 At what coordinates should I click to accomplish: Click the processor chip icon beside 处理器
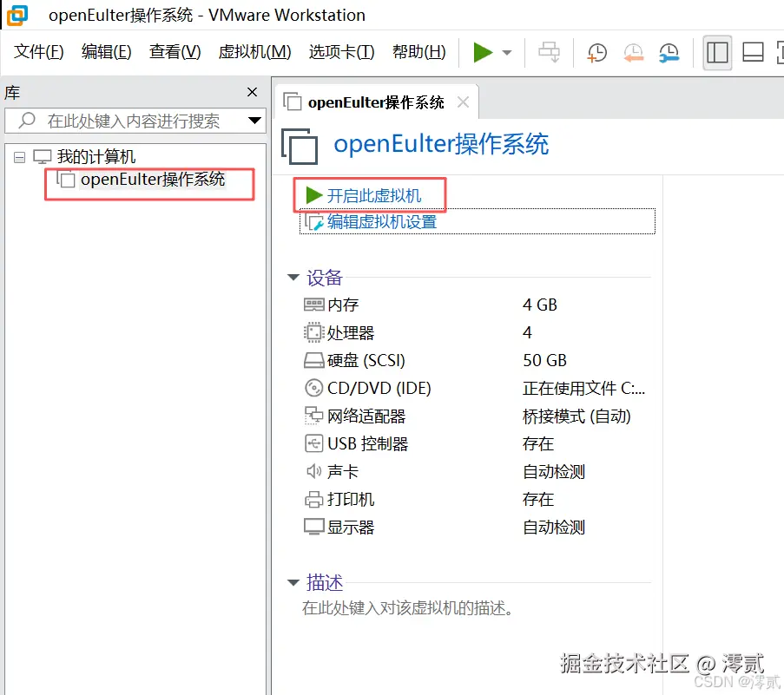click(x=314, y=332)
